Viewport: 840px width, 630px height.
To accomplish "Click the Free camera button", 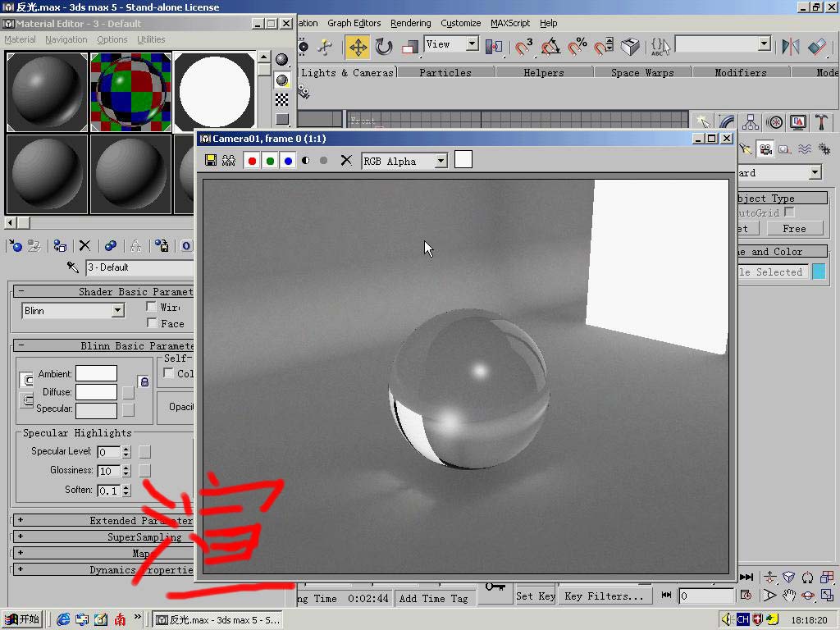I will pos(793,229).
